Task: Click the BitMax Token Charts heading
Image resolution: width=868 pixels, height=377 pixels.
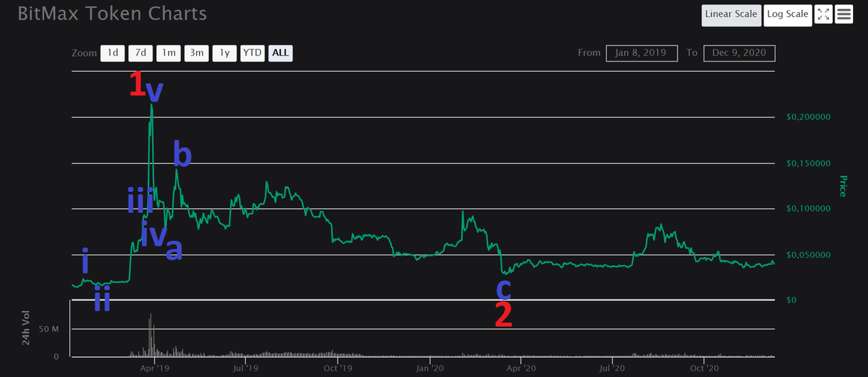Action: click(113, 14)
